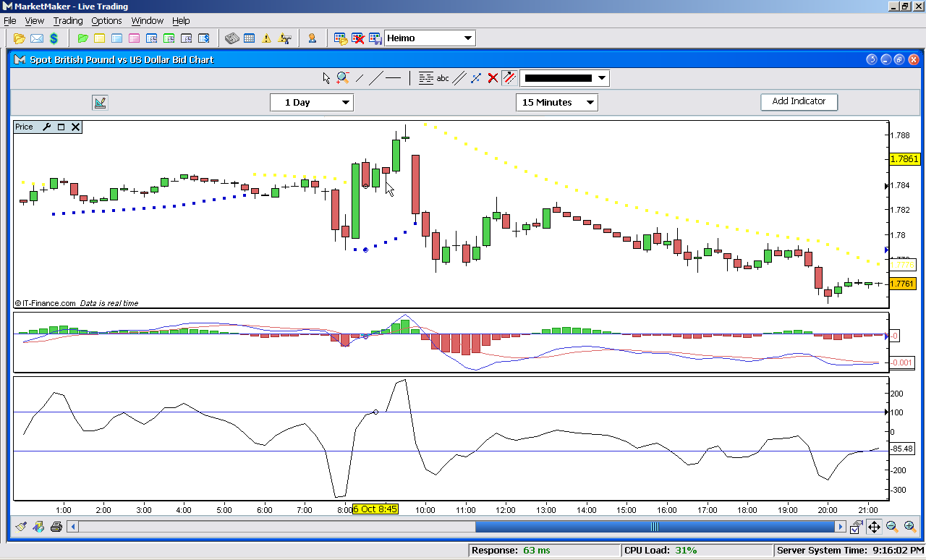Screen dimensions: 926x560
Task: Select the abc text annotation tool
Action: [x=443, y=78]
